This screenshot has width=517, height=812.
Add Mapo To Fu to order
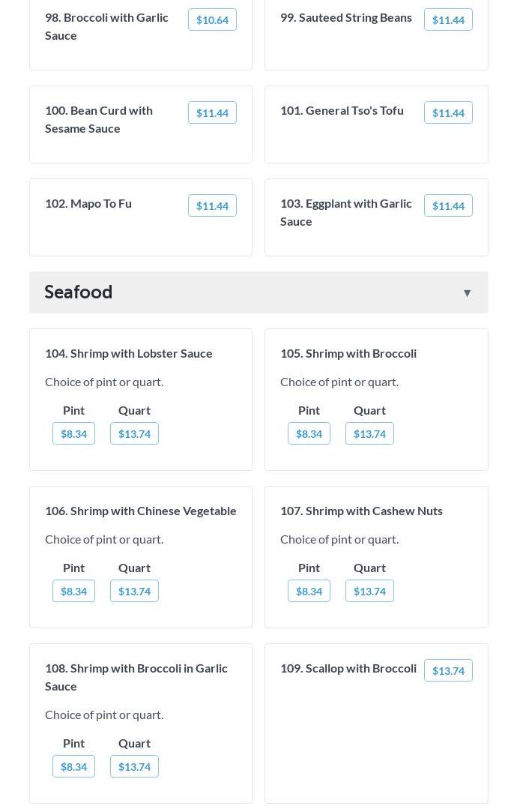pyautogui.click(x=212, y=206)
